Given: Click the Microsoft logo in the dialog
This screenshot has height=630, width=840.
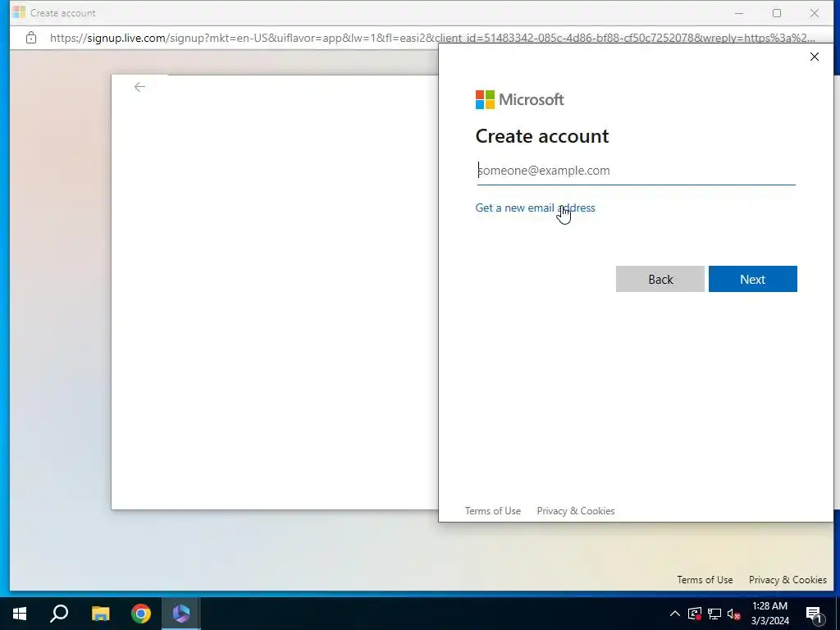Looking at the screenshot, I should coord(519,99).
